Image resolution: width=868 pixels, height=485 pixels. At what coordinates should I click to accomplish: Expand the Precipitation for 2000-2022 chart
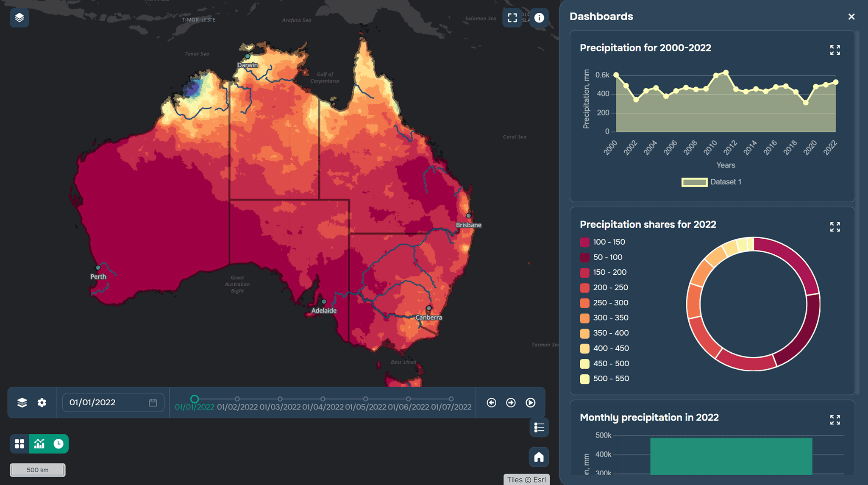(x=835, y=50)
